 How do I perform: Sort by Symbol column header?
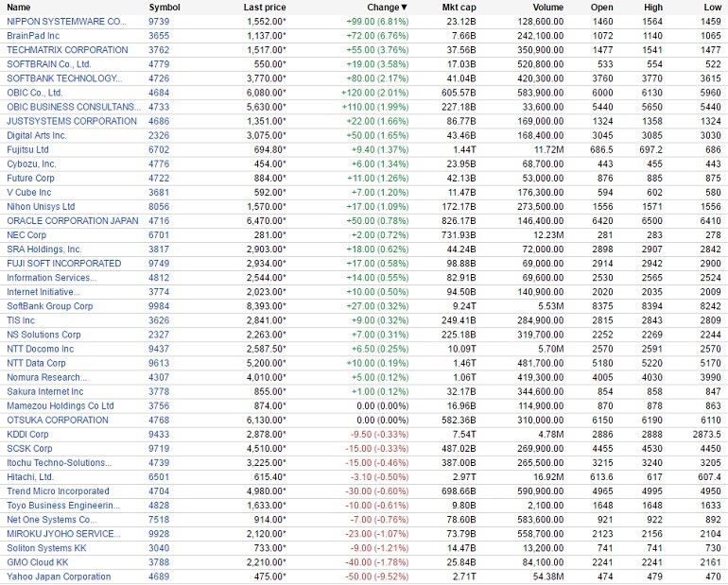click(x=165, y=8)
